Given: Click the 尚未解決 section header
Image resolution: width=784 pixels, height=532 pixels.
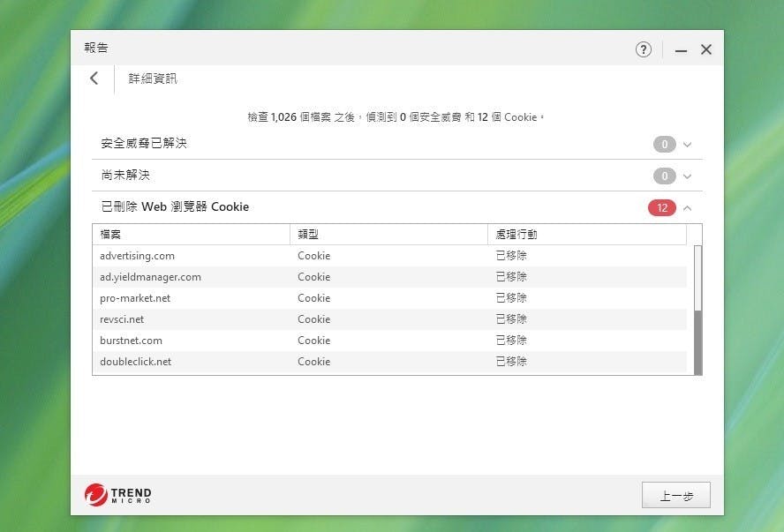Looking at the screenshot, I should coord(397,176).
